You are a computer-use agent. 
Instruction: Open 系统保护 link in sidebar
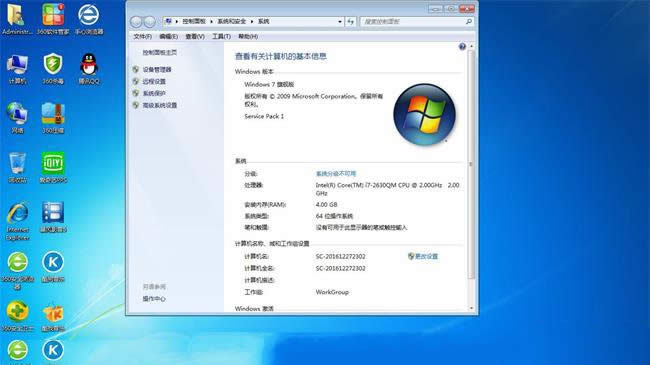click(x=154, y=94)
